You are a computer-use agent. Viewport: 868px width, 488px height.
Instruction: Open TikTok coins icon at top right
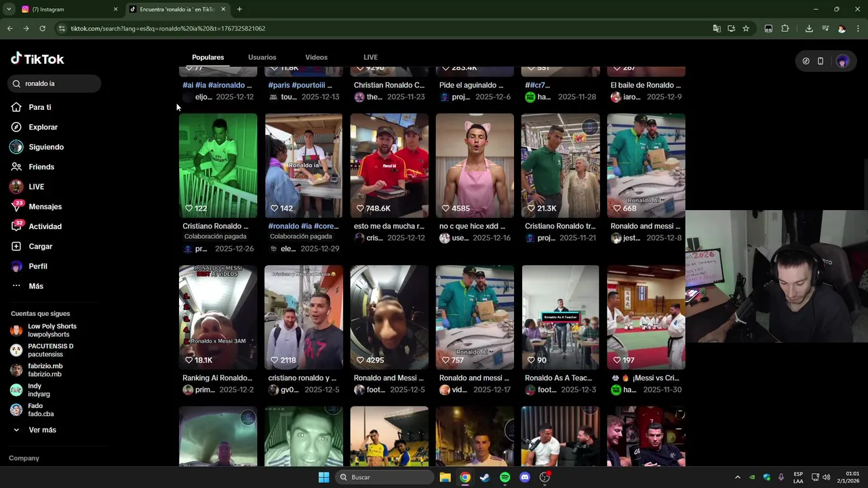point(806,61)
